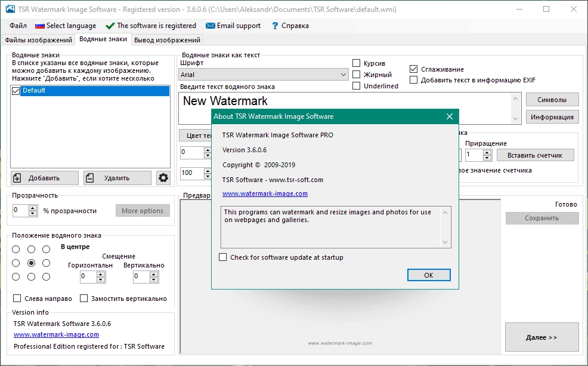Select the center position radio button
The width and height of the screenshot is (588, 366).
[x=31, y=263]
